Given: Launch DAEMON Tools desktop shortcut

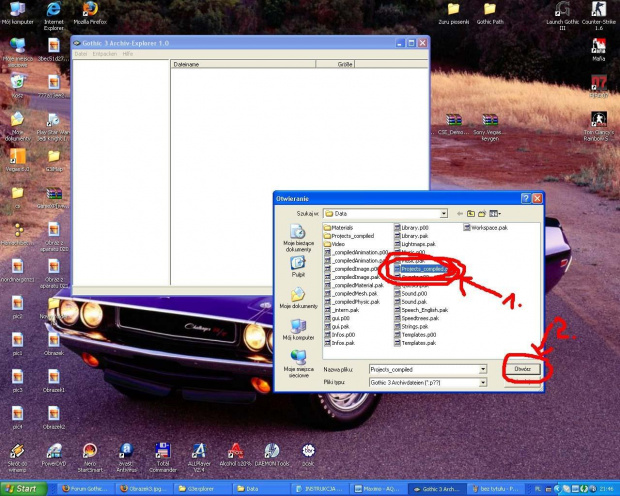Looking at the screenshot, I should 272,454.
